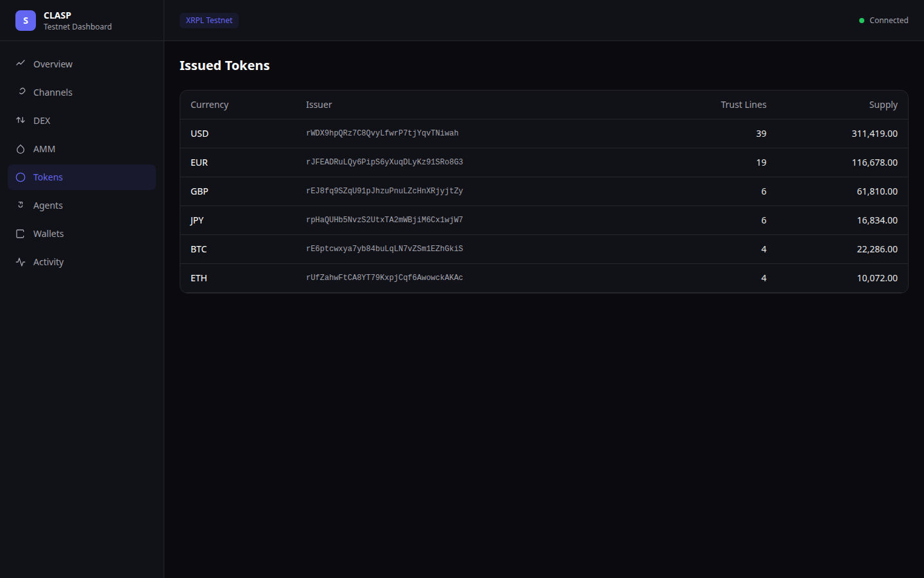Click the Supply column header to sort
The height and width of the screenshot is (578, 924).
click(884, 104)
